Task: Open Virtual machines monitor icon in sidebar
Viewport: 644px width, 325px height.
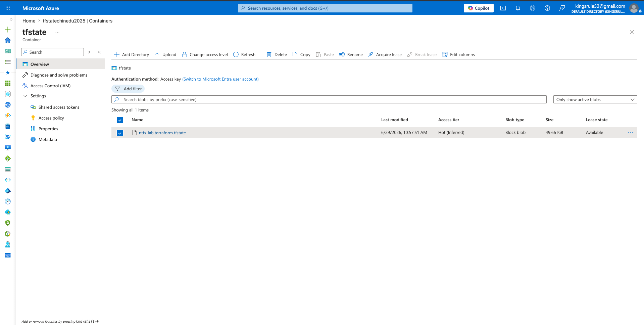Action: (8, 148)
